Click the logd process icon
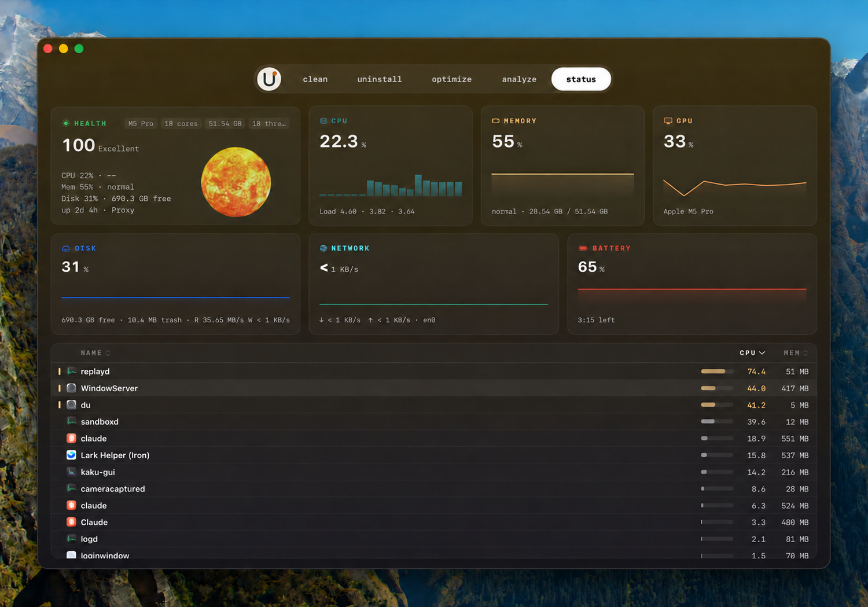 [x=71, y=539]
